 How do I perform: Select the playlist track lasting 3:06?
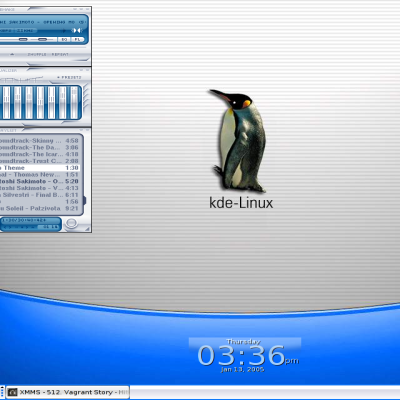point(39,147)
